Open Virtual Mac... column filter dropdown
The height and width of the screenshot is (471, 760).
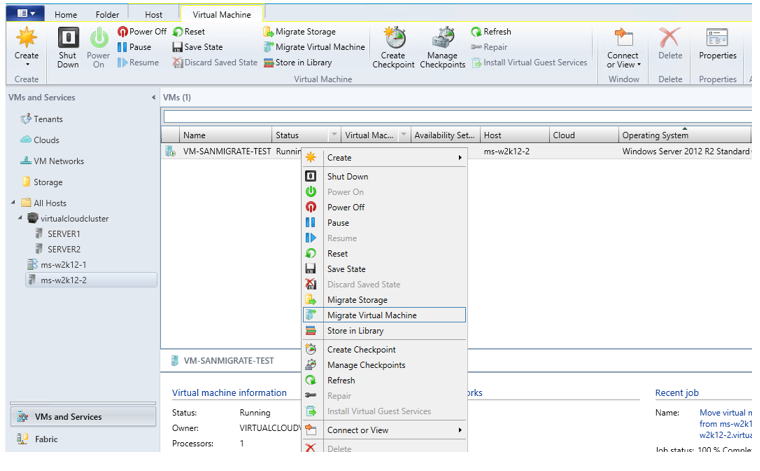[403, 135]
